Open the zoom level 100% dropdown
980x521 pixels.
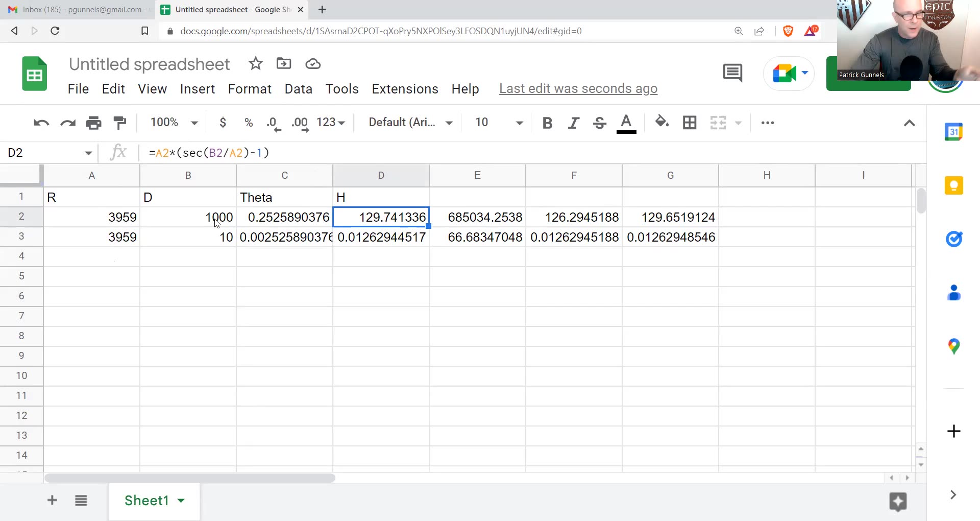coord(174,123)
